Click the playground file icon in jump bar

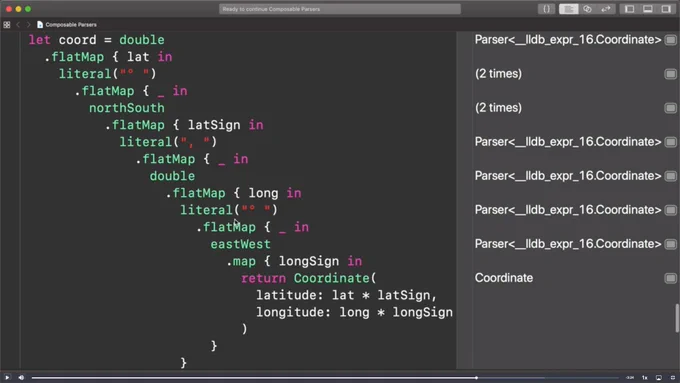point(40,25)
